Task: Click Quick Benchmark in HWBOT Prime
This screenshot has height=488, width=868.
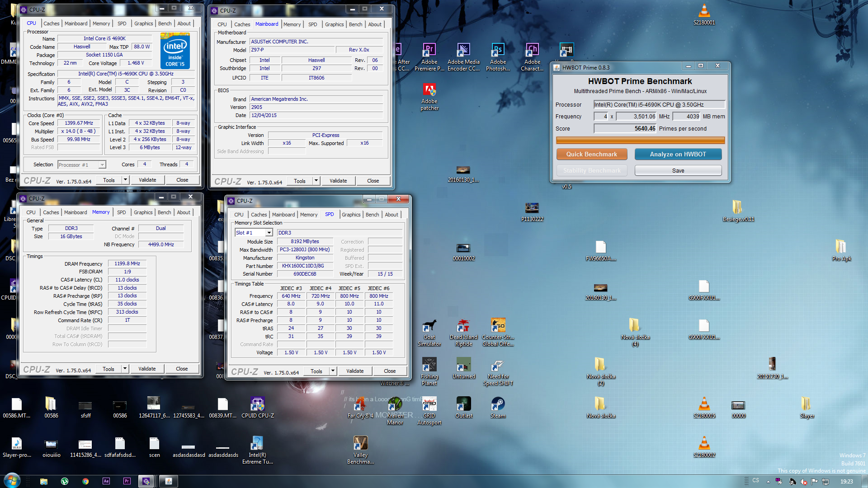Action: tap(591, 155)
